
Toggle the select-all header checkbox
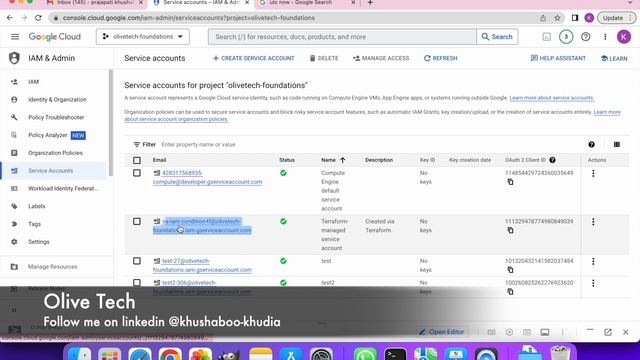(137, 160)
